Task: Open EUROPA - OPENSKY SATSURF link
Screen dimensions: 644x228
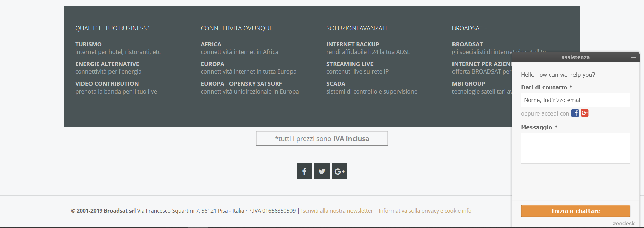Action: [241, 84]
